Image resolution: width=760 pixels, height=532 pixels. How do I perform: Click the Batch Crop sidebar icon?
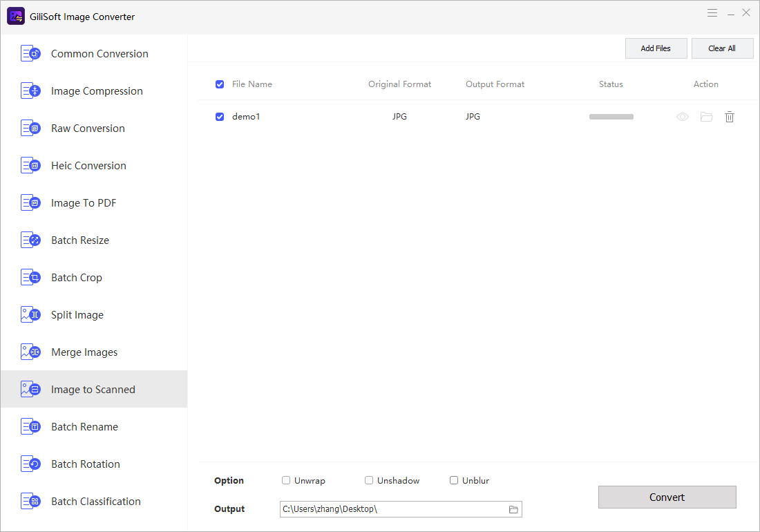point(30,277)
